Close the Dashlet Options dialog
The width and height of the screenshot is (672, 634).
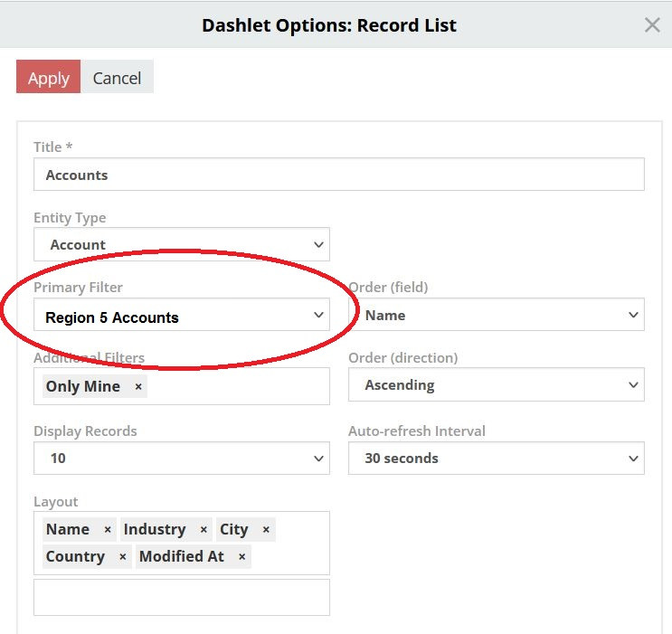pos(652,25)
